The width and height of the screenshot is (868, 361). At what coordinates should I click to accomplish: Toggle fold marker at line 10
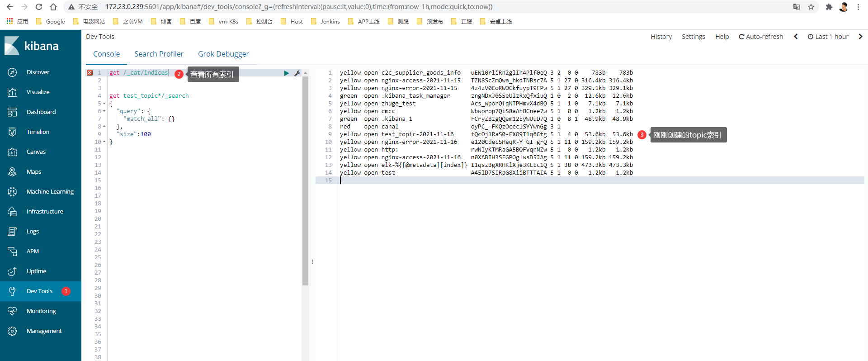click(x=104, y=142)
